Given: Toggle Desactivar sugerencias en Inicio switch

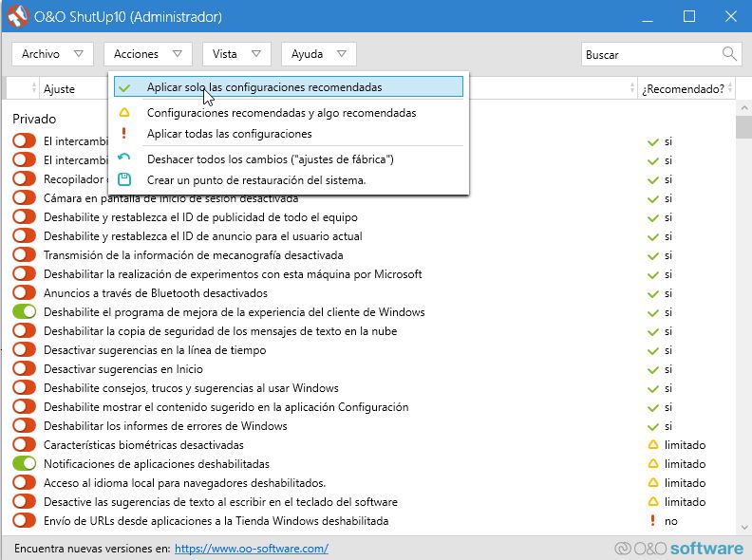Looking at the screenshot, I should (24, 368).
